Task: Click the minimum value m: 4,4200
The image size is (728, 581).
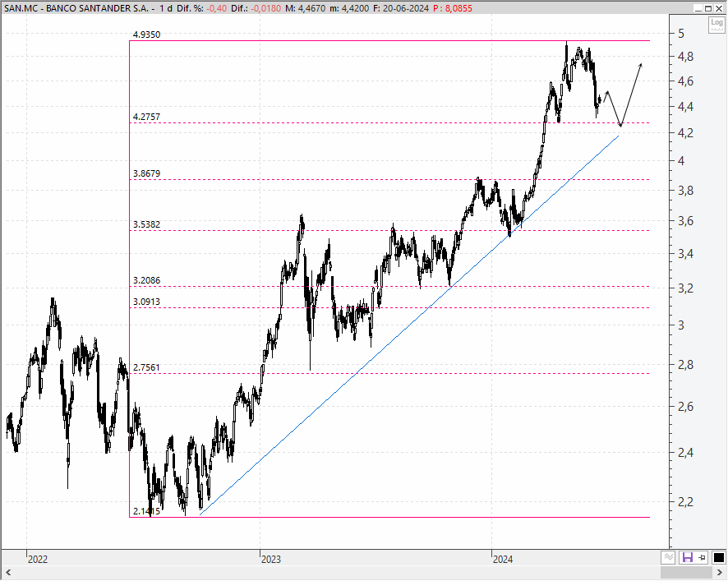Action: (x=349, y=8)
